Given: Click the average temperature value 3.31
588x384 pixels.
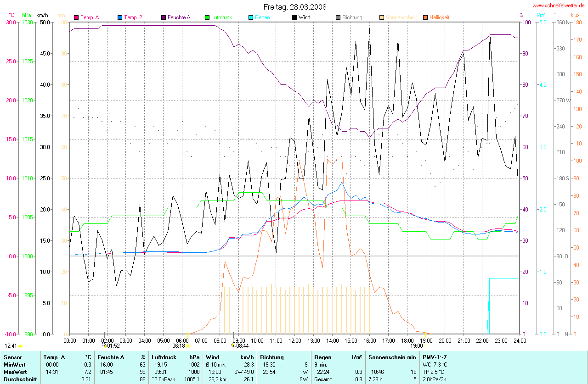Looking at the screenshot, I should (x=87, y=379).
